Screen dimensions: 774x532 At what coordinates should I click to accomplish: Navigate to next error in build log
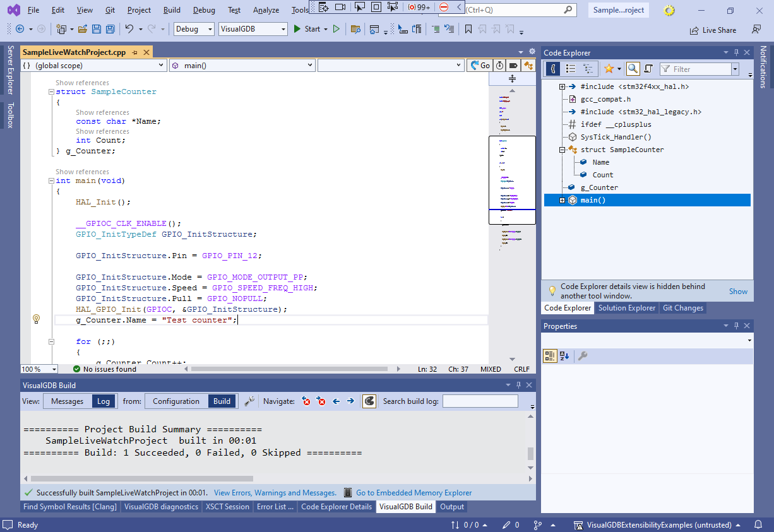[x=321, y=401]
